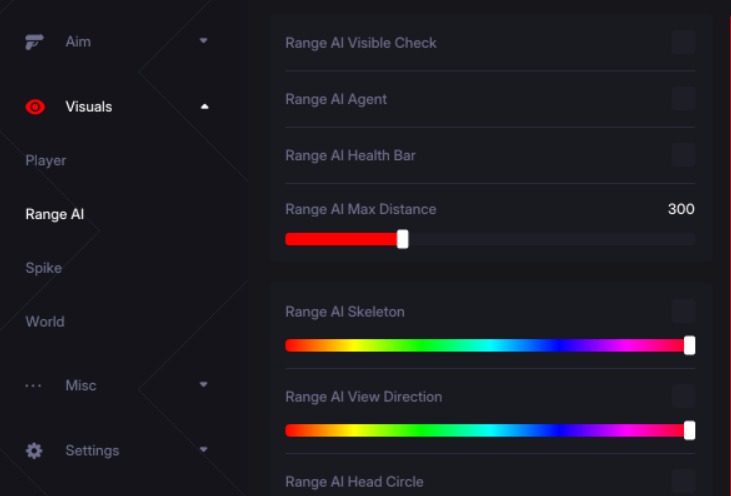Viewport: 731px width, 496px height.
Task: Toggle Range AI View Direction checkbox
Action: (x=683, y=396)
